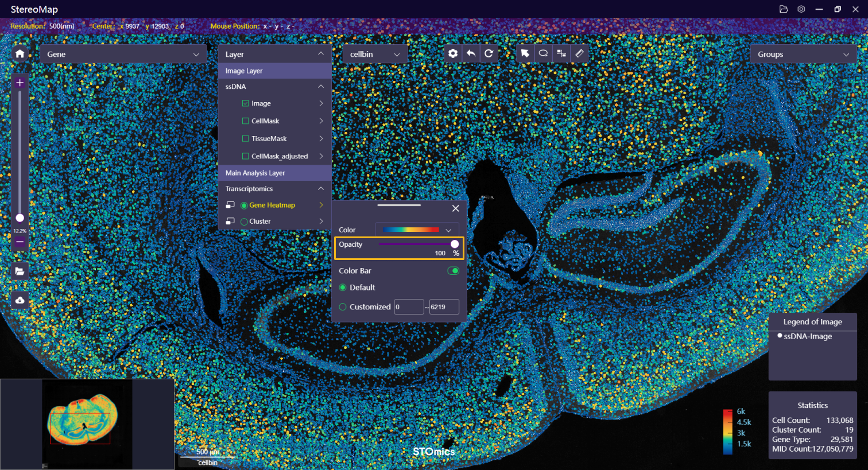Image resolution: width=868 pixels, height=470 pixels.
Task: Click the undo arrow icon
Action: [x=471, y=53]
